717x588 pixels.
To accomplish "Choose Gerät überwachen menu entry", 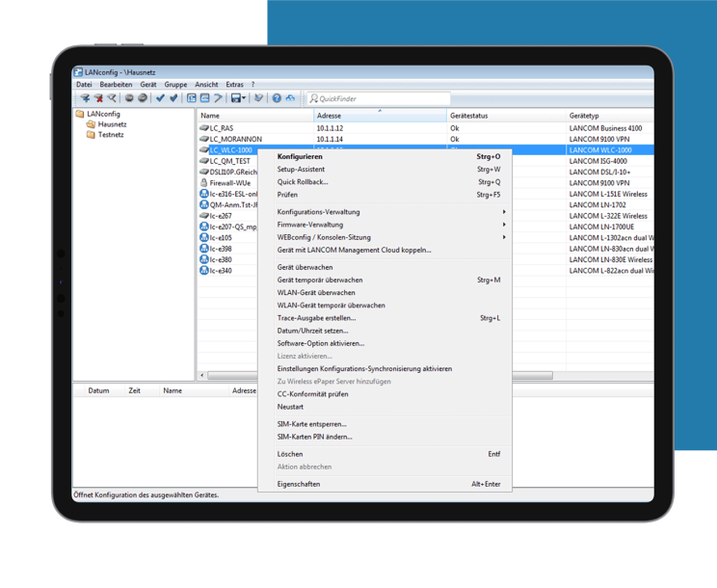I will (385, 267).
